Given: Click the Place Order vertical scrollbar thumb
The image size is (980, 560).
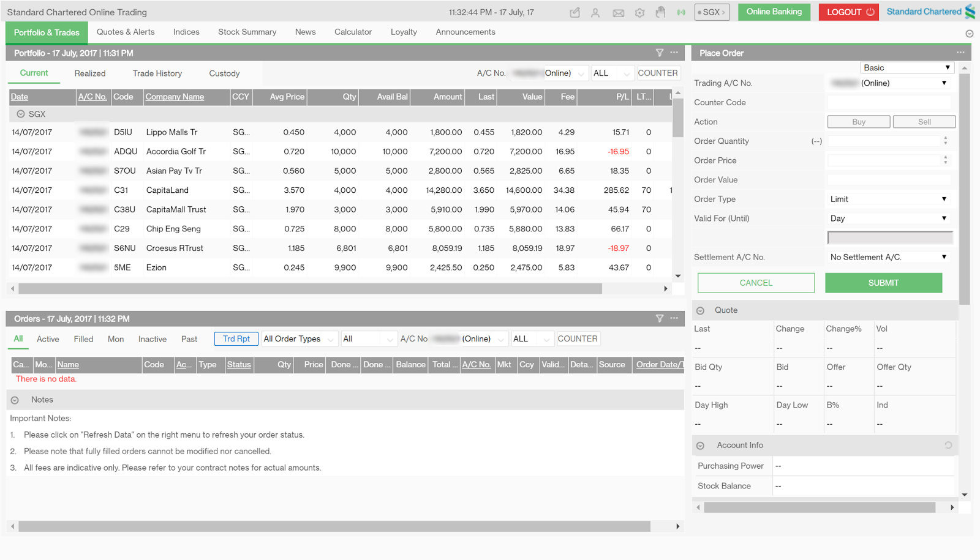Looking at the screenshot, I should [x=965, y=189].
